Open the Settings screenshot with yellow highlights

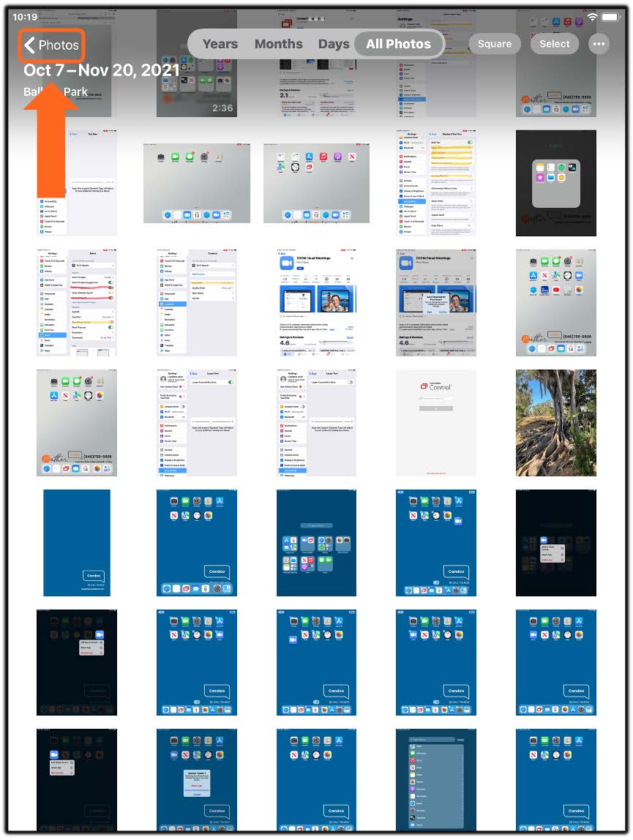(435, 183)
